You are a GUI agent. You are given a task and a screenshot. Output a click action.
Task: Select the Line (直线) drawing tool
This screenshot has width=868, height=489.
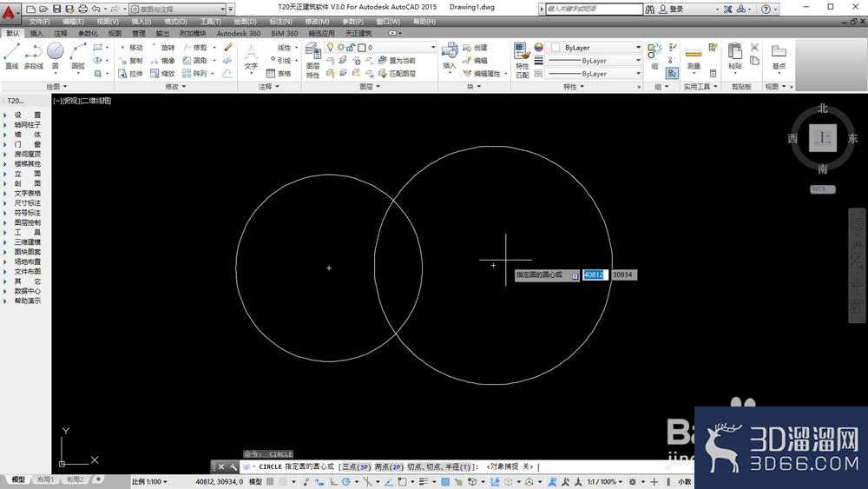point(11,56)
